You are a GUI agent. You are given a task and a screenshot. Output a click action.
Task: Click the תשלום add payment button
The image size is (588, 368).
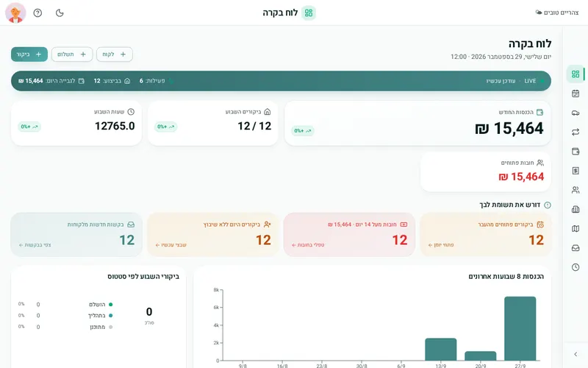72,54
